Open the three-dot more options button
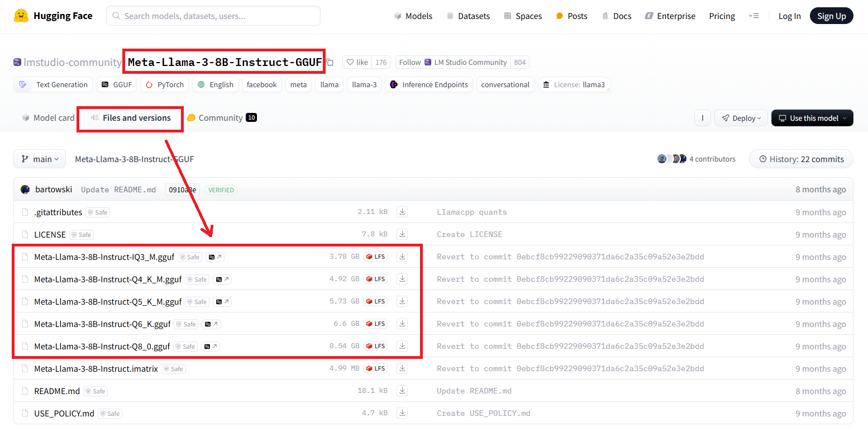The image size is (868, 436). 702,118
